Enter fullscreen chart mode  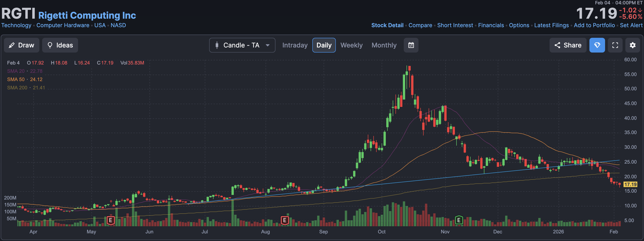tap(615, 45)
